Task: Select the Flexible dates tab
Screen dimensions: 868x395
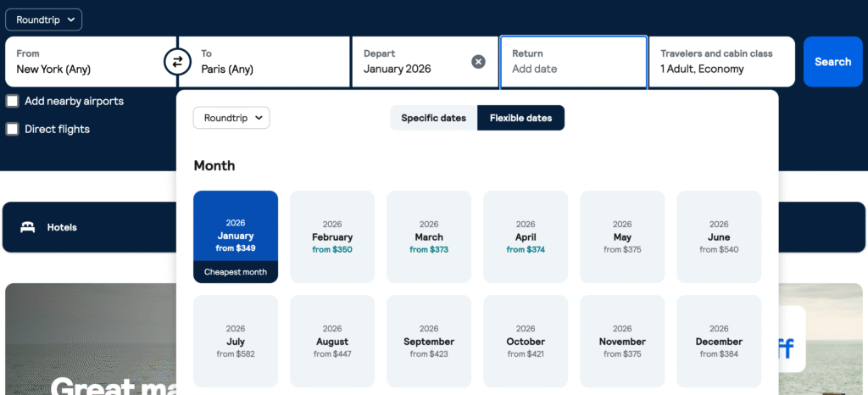Action: point(521,118)
